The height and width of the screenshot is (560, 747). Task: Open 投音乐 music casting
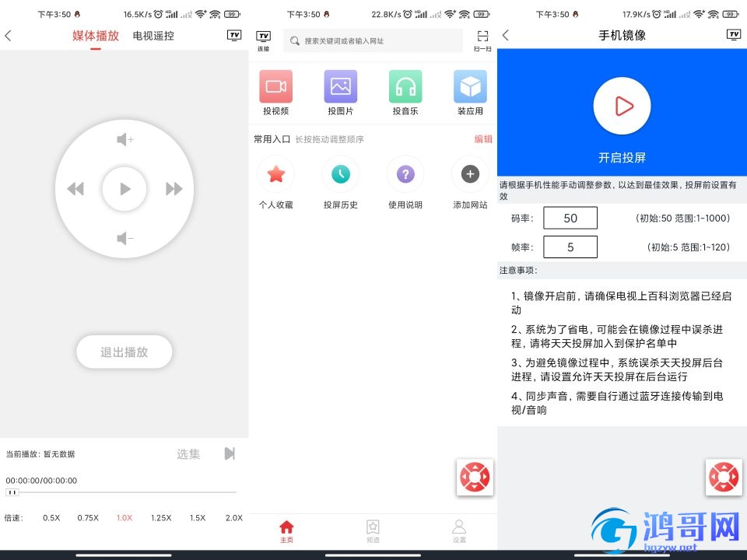pyautogui.click(x=405, y=93)
